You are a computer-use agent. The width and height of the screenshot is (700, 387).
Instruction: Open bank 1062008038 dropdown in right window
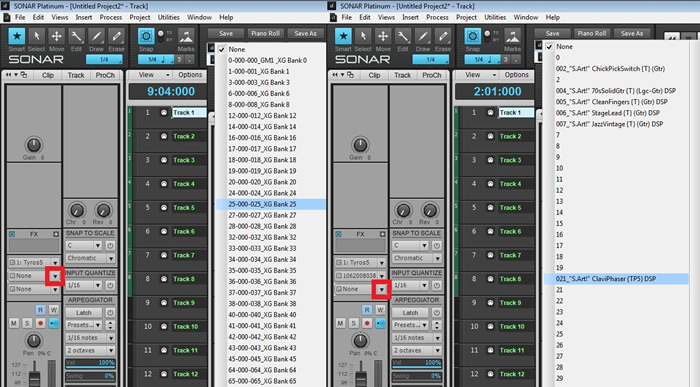coord(382,276)
